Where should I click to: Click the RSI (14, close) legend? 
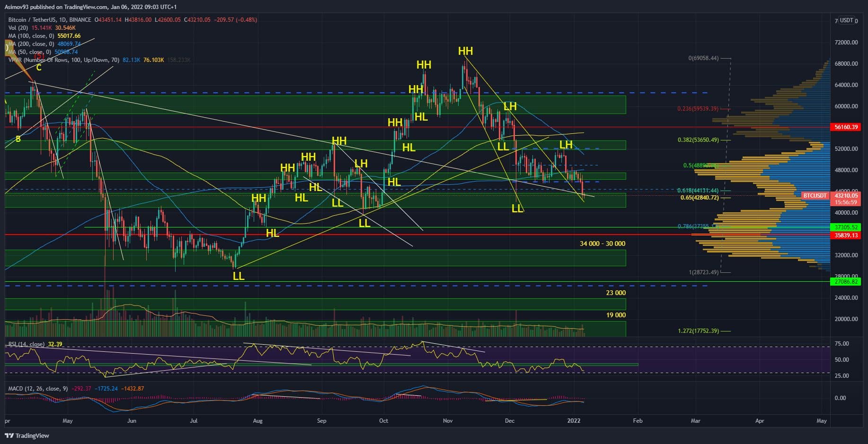(27, 344)
